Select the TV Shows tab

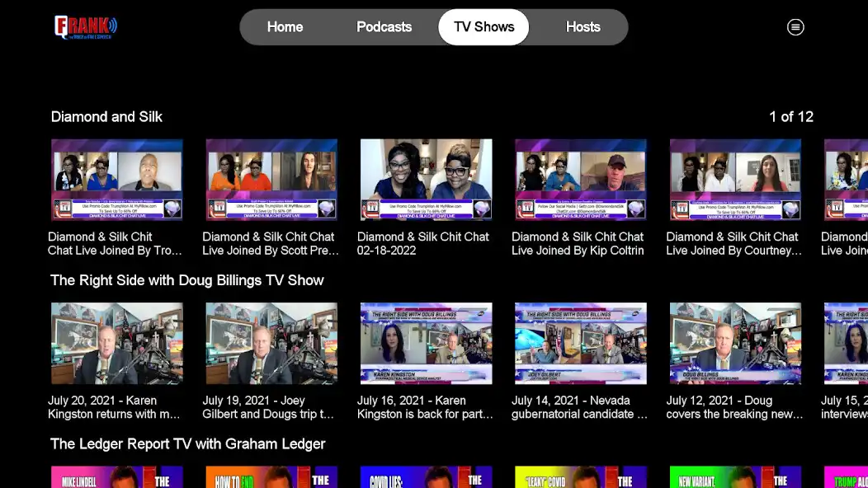tap(484, 27)
